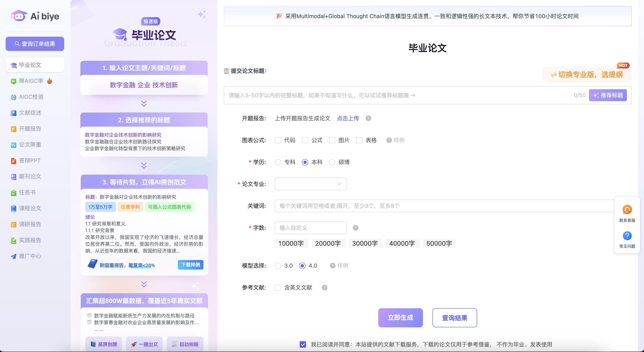Viewport: 644px width, 352px height.
Task: Check the 含英文文献 checkbox
Action: (278, 287)
